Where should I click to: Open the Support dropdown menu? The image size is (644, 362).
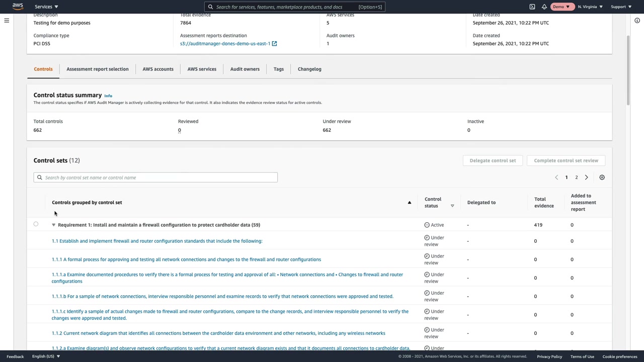[x=621, y=7]
